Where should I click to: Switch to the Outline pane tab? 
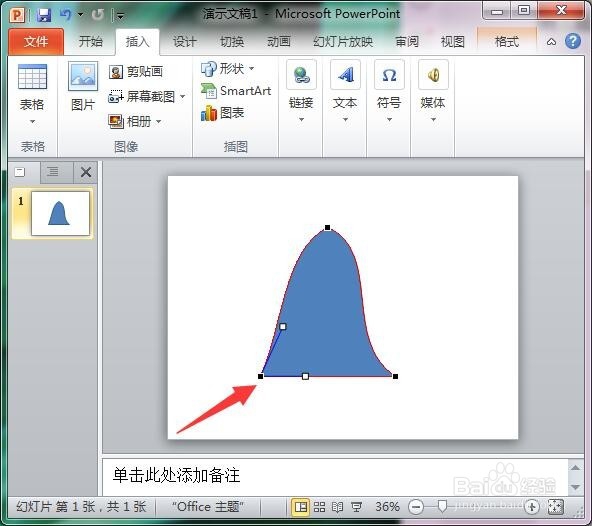click(53, 172)
